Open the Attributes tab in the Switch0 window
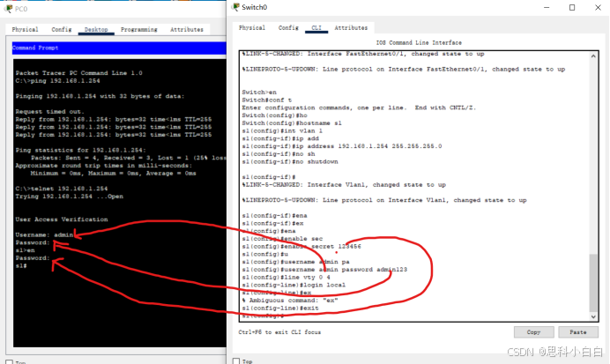 [x=351, y=28]
